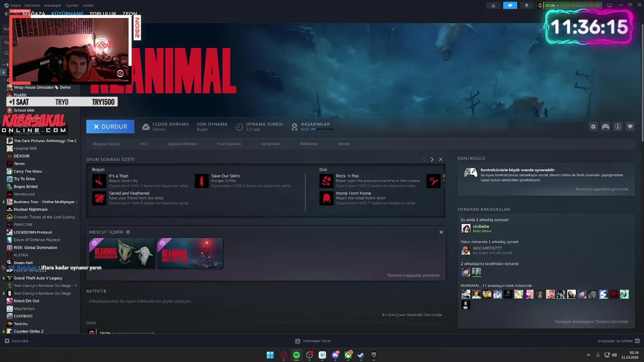Click the announcements megaphone icon
Image resolution: width=644 pixels, height=362 pixels.
510,6
